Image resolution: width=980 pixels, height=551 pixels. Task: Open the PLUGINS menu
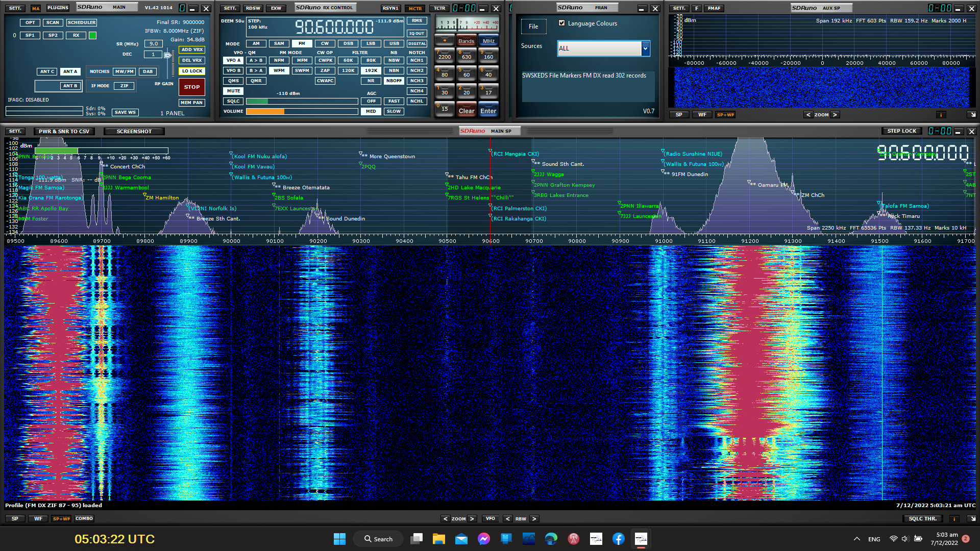pos(58,8)
